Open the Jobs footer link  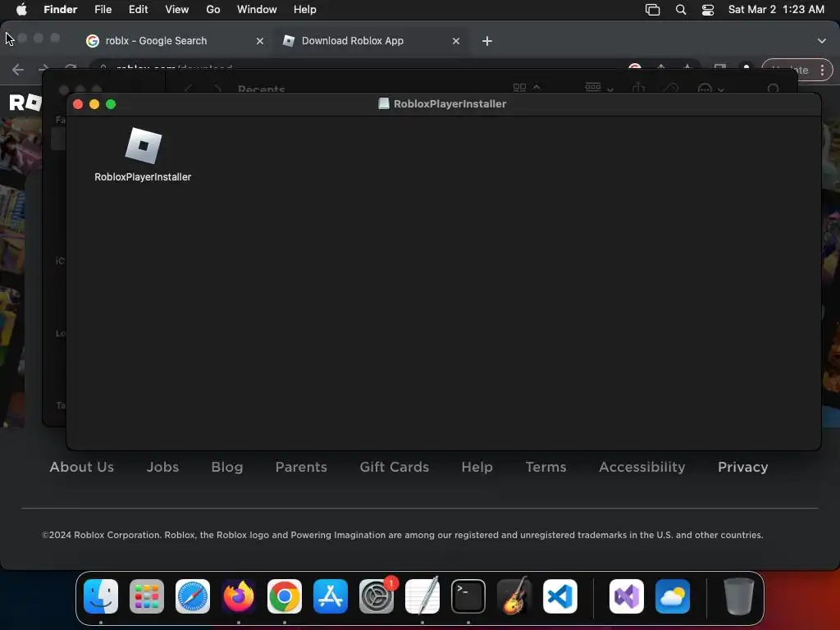[x=163, y=467]
